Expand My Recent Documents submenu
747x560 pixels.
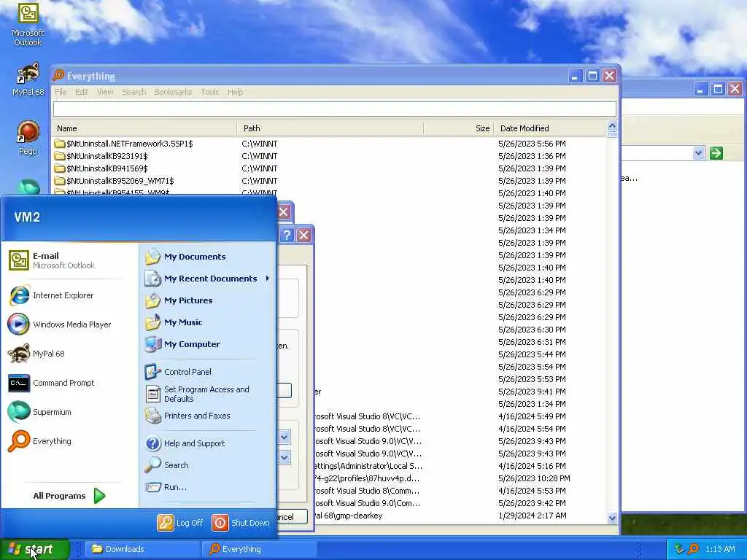coord(208,279)
